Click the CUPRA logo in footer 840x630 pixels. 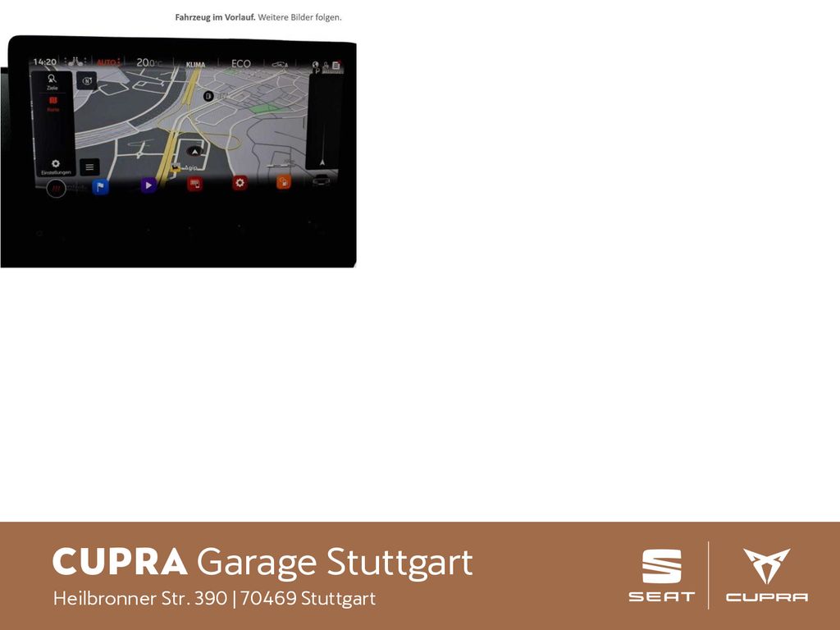pyautogui.click(x=766, y=576)
